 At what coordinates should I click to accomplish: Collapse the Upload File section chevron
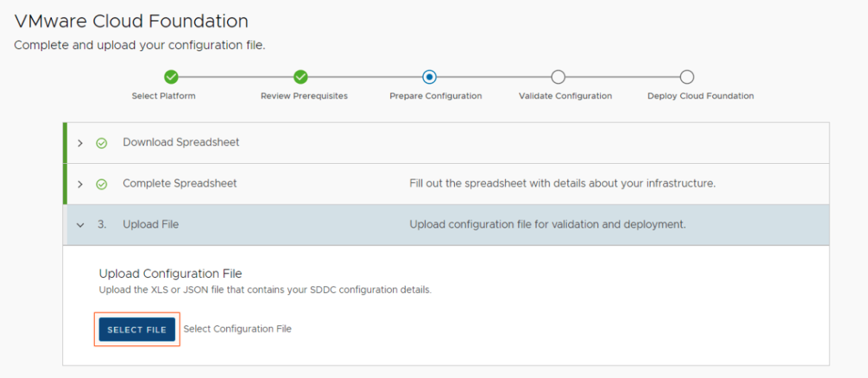[x=80, y=225]
